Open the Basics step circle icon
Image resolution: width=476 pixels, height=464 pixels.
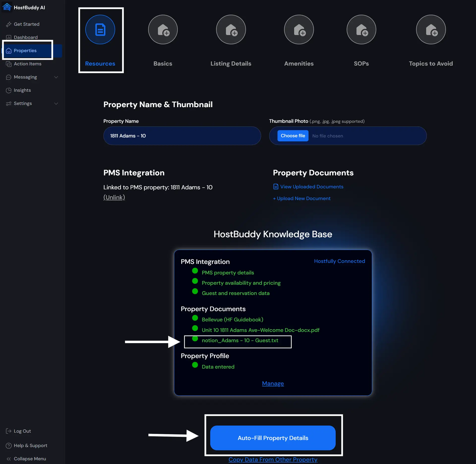[x=163, y=30]
